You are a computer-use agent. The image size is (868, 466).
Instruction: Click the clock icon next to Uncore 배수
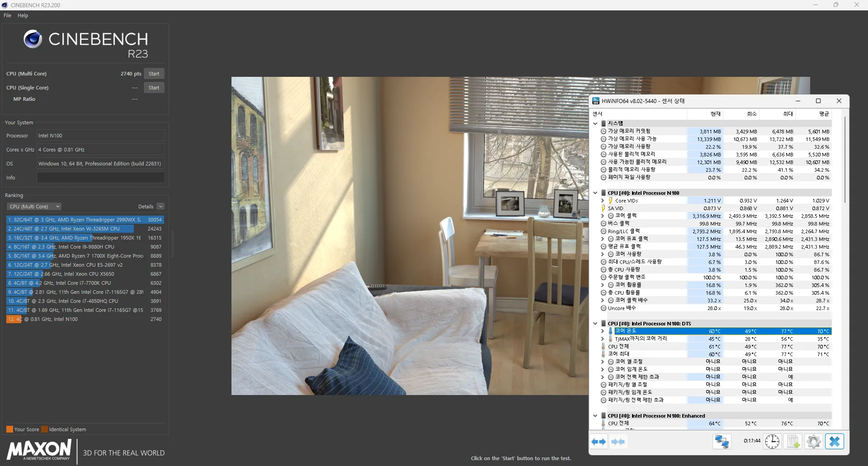click(603, 308)
